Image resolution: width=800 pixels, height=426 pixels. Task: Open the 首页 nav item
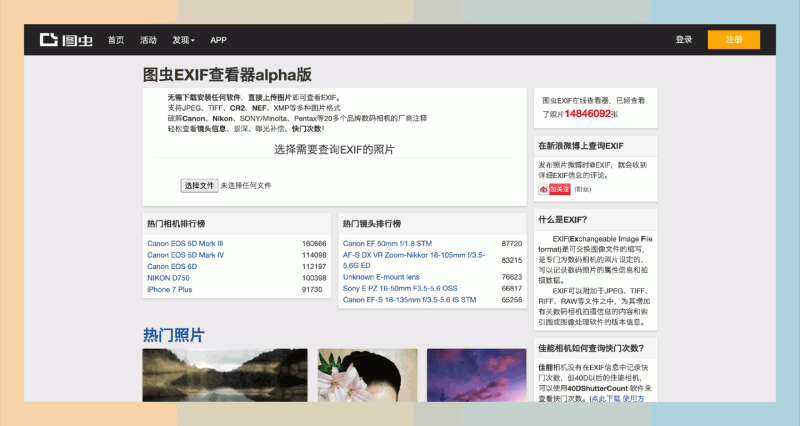[x=116, y=40]
